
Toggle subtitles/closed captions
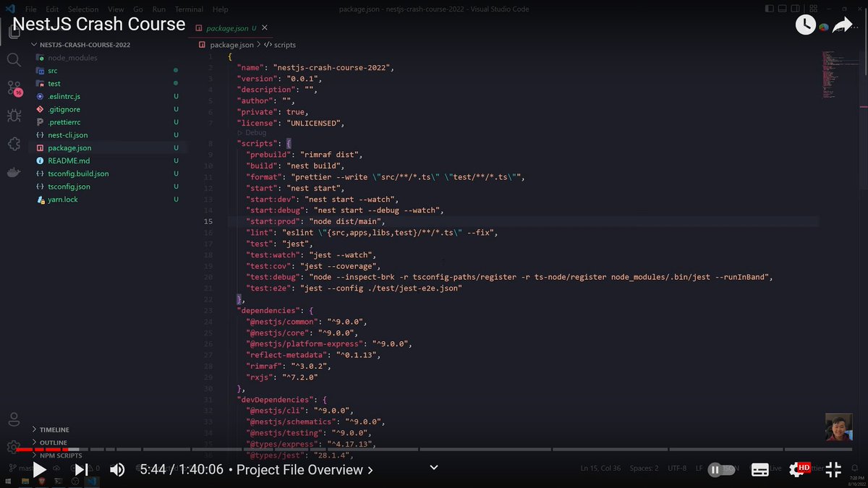pos(759,470)
